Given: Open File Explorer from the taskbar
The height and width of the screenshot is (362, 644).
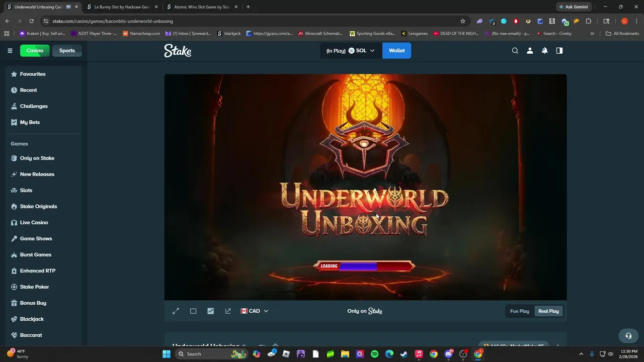Looking at the screenshot, I should (345, 354).
